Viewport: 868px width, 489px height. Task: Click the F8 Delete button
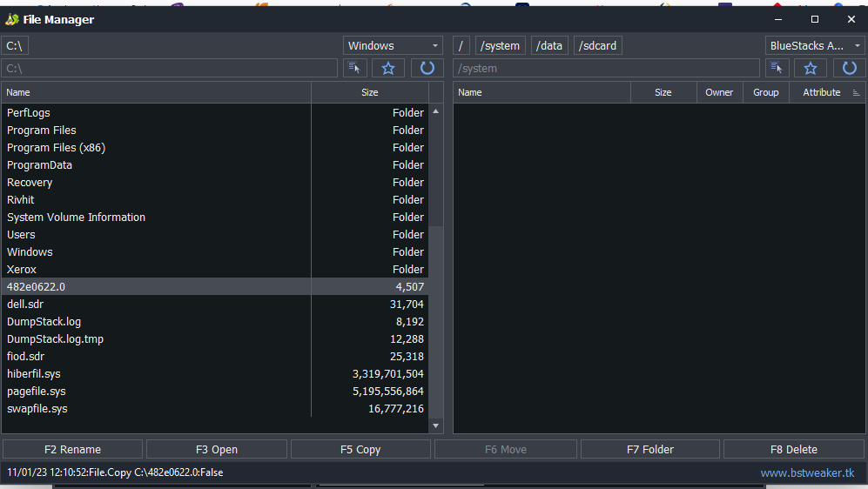[794, 449]
